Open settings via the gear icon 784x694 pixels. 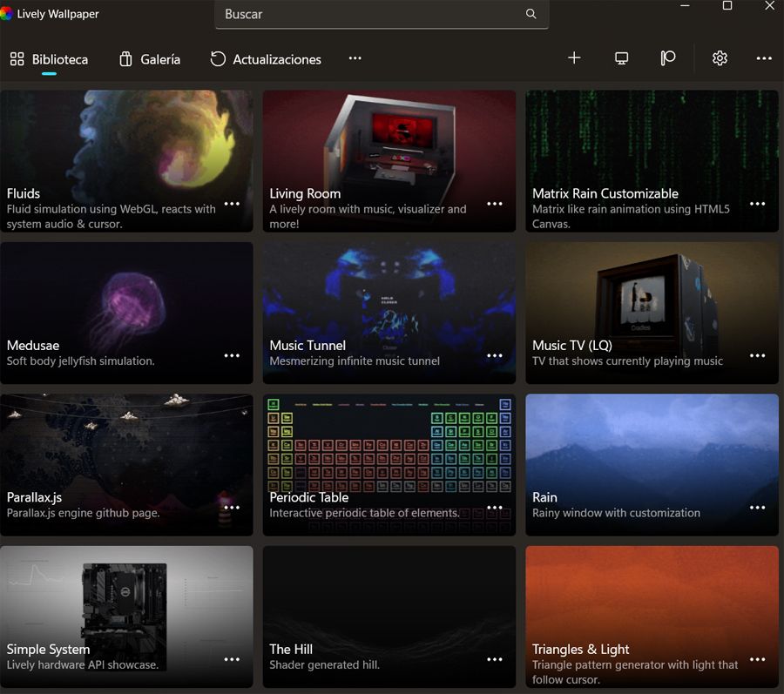point(720,58)
